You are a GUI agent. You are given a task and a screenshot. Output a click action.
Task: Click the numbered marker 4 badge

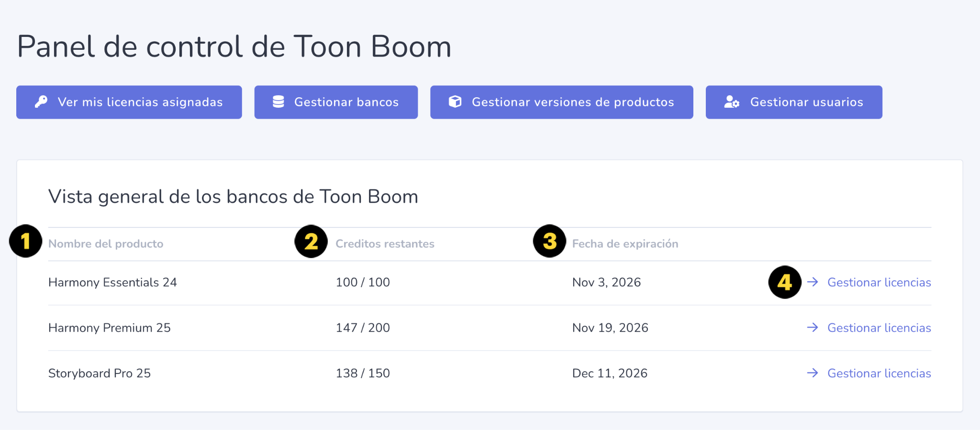click(x=785, y=282)
